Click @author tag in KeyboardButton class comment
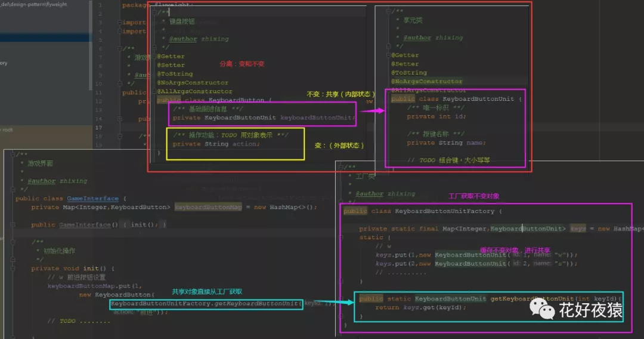Viewport: 644px width, 339px height. click(183, 39)
